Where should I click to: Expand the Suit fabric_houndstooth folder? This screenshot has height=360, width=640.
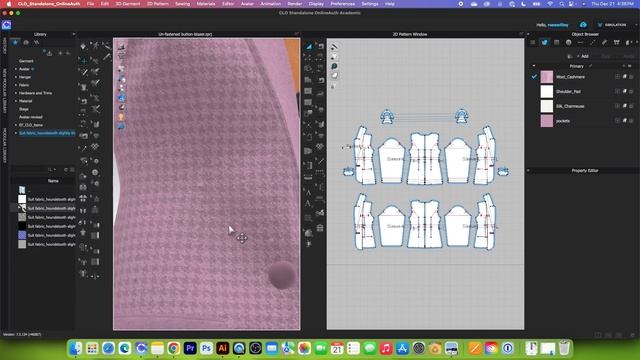16,133
